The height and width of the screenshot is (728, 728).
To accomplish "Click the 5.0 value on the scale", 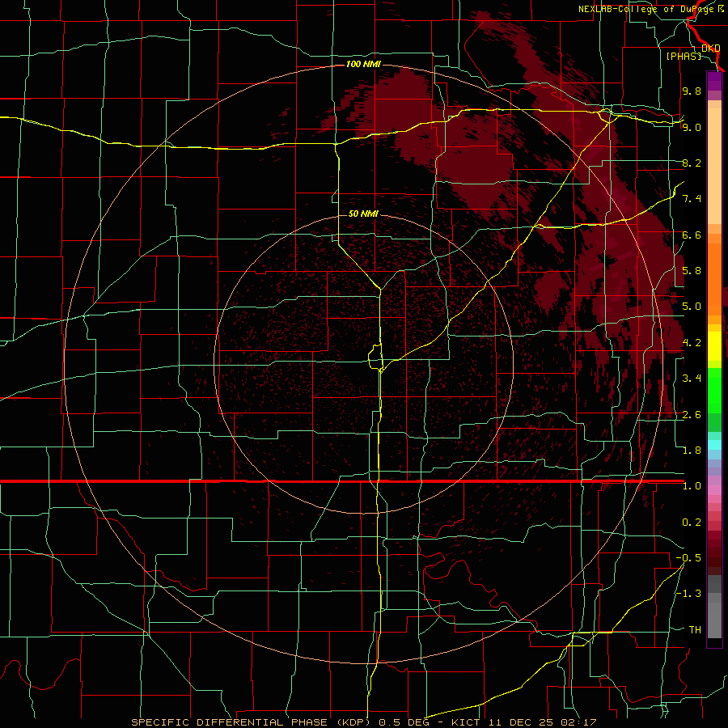I will [692, 307].
